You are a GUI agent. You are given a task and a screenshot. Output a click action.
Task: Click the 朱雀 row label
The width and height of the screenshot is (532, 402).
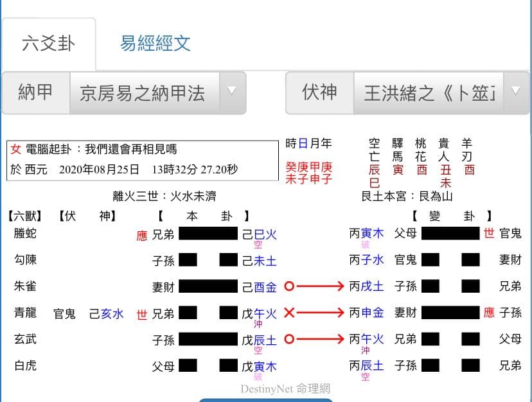tap(25, 286)
